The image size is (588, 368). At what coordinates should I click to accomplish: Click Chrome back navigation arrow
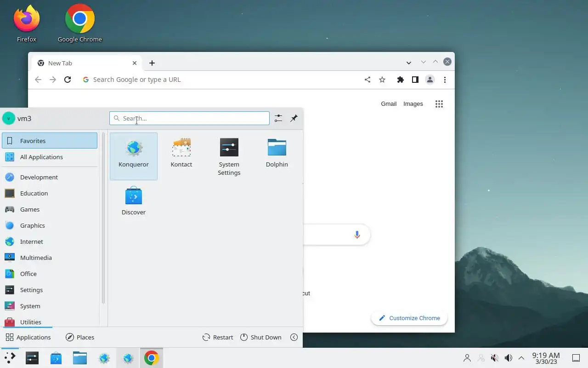[38, 80]
